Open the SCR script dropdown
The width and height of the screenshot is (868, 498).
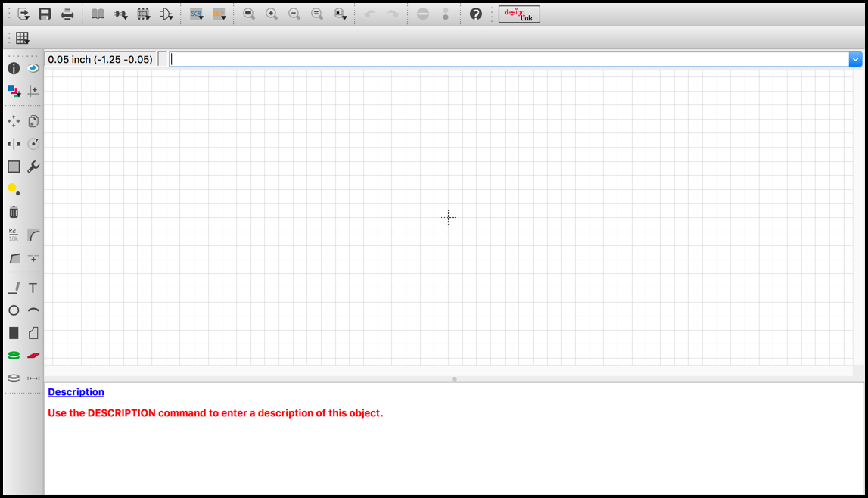click(x=197, y=14)
